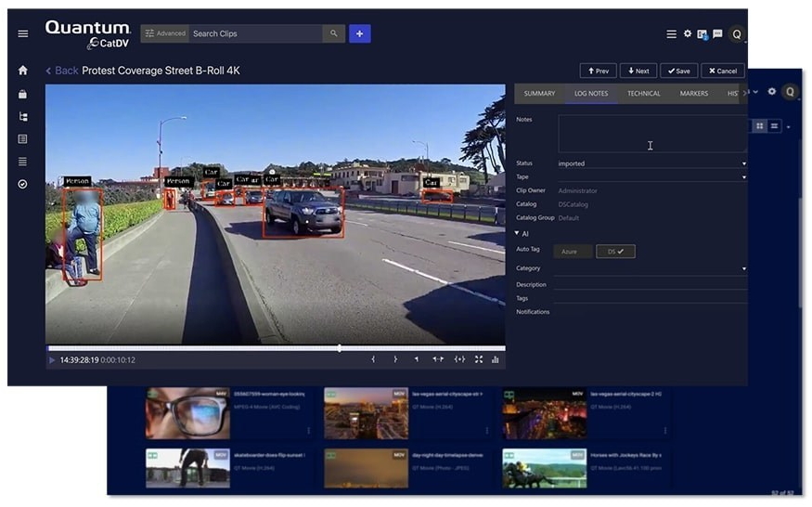Toggle fullscreen video player

(479, 359)
